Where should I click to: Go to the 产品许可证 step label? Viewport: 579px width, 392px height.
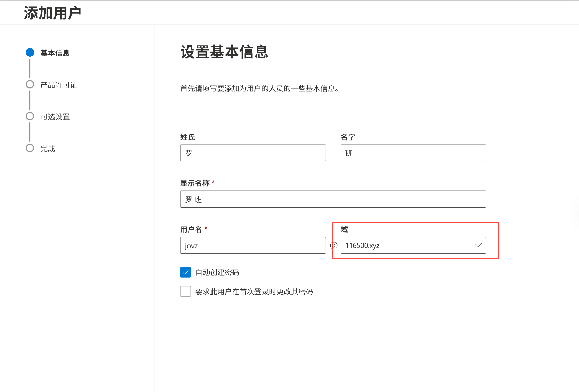(x=59, y=85)
